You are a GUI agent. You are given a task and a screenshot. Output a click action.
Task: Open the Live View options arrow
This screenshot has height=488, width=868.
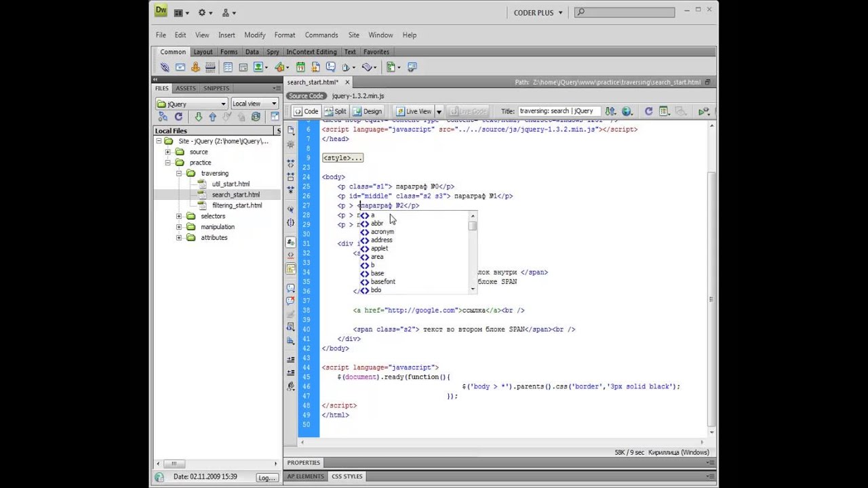pos(439,111)
